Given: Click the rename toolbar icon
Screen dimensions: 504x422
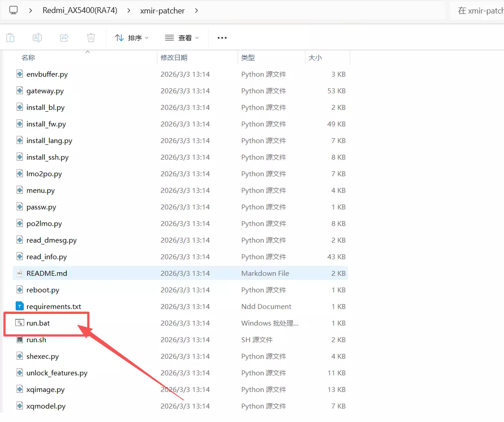Looking at the screenshot, I should 37,38.
